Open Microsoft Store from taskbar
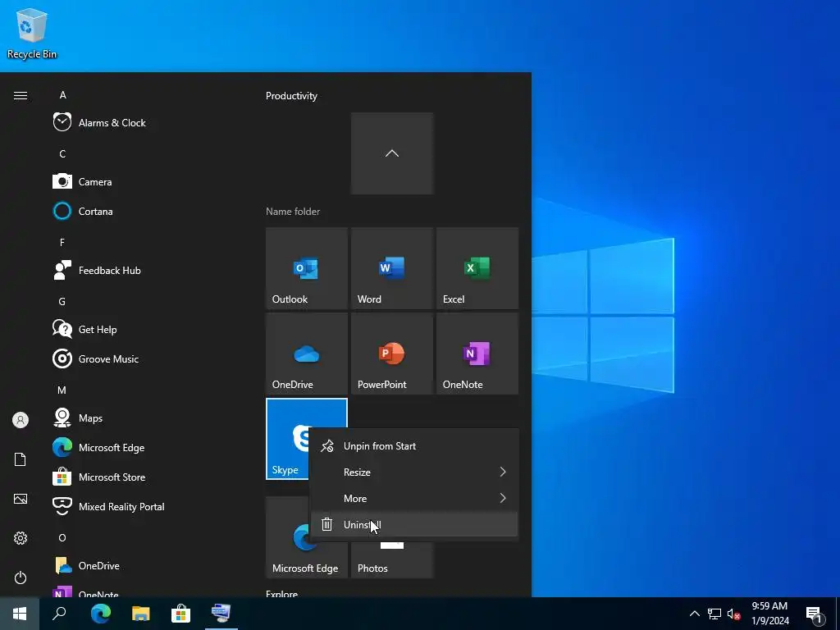The width and height of the screenshot is (840, 630). [x=181, y=614]
